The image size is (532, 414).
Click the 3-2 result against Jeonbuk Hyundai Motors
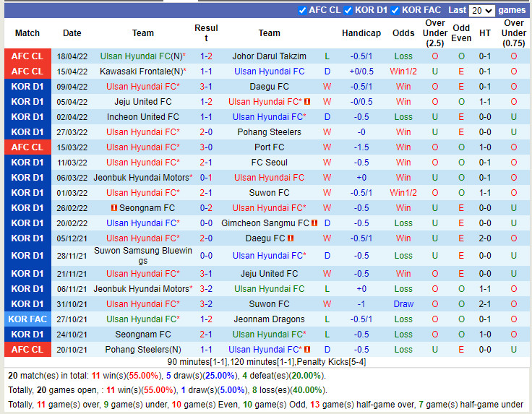point(206,289)
